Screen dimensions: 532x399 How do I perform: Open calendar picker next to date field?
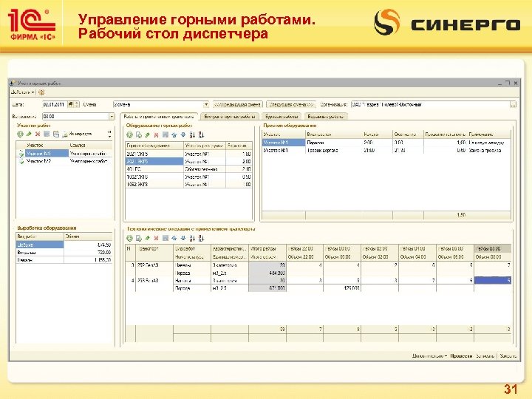71,104
